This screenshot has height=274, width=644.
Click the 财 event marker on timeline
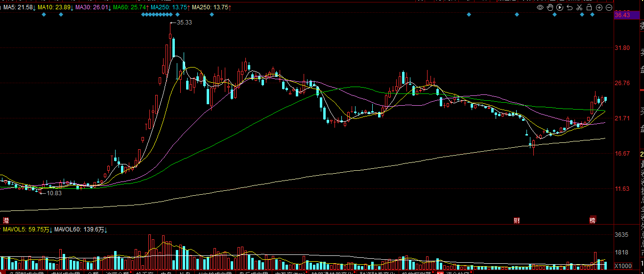coord(517,220)
